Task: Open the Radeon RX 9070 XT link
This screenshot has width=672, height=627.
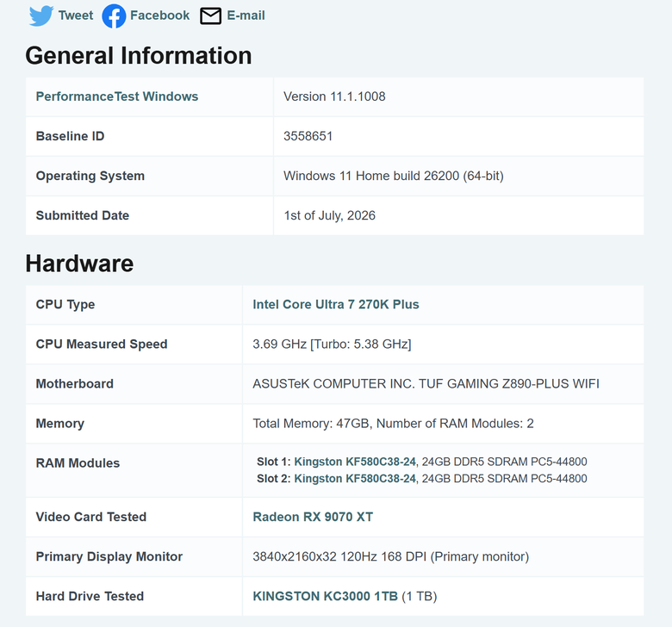Action: 313,517
